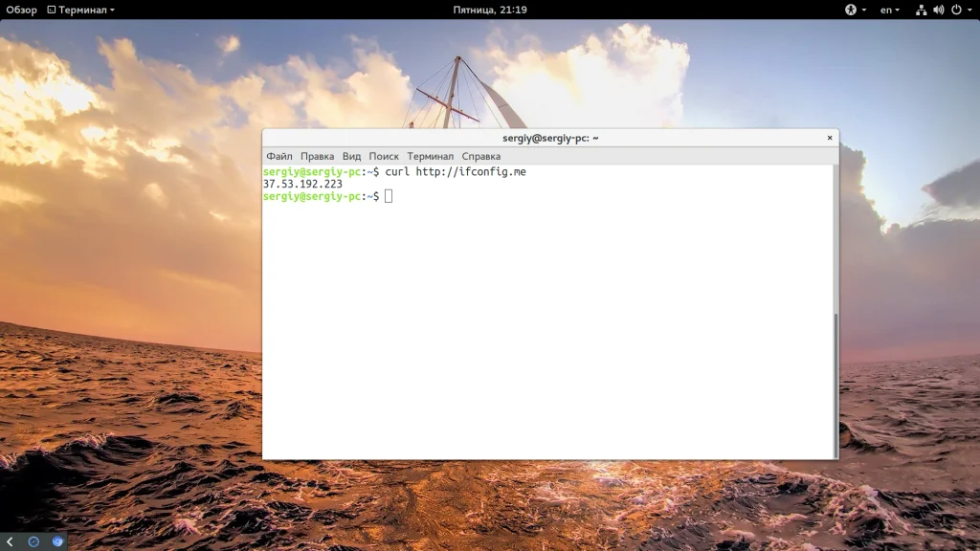Screen dimensions: 980x551
Task: Open the Терминал menu in the menu bar
Action: 430,156
